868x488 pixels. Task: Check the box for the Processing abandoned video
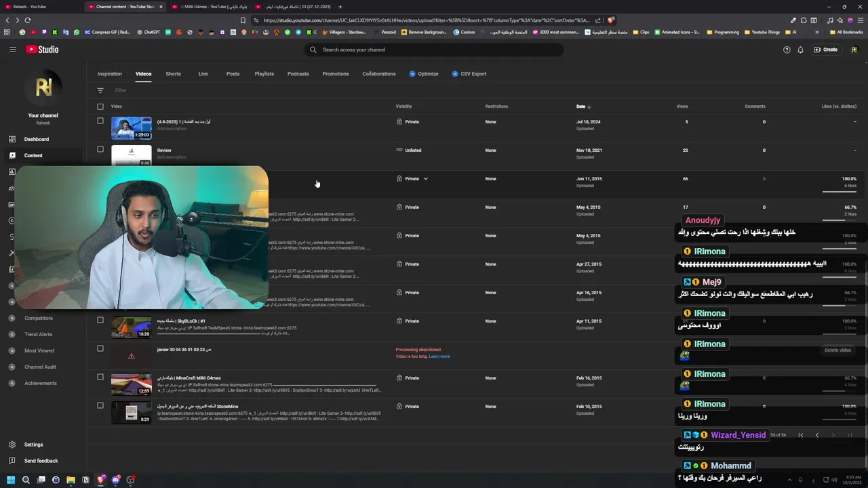pos(100,348)
